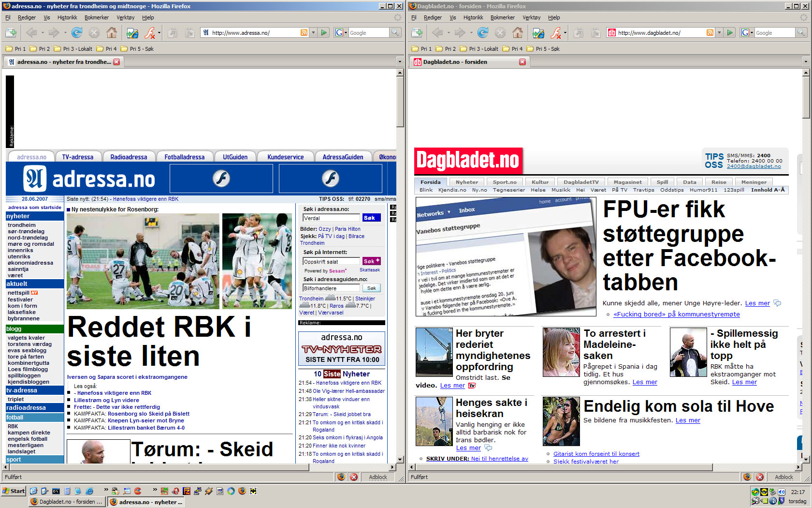Click second Flash placeholder in adressa.no banner

point(331,179)
